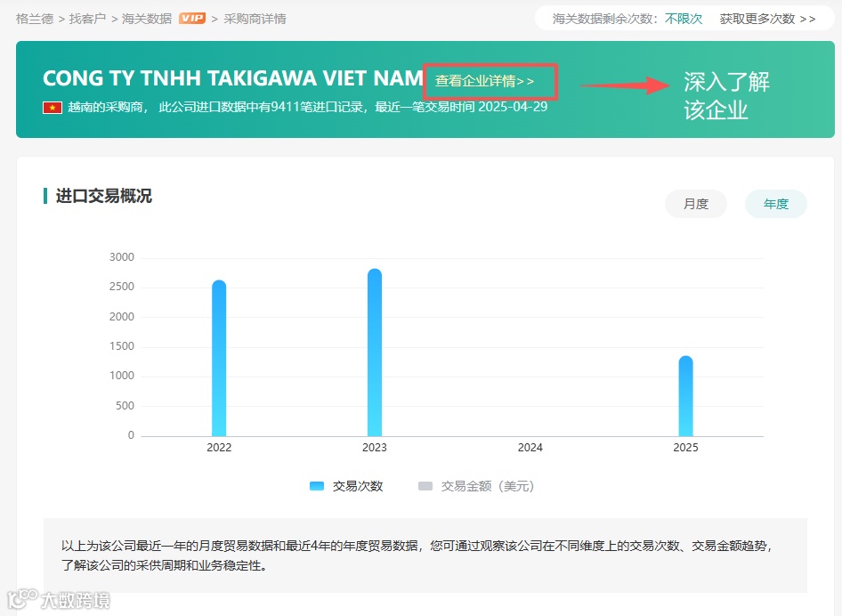The height and width of the screenshot is (616, 842).
Task: Click the 2022 x-axis label
Action: click(219, 448)
